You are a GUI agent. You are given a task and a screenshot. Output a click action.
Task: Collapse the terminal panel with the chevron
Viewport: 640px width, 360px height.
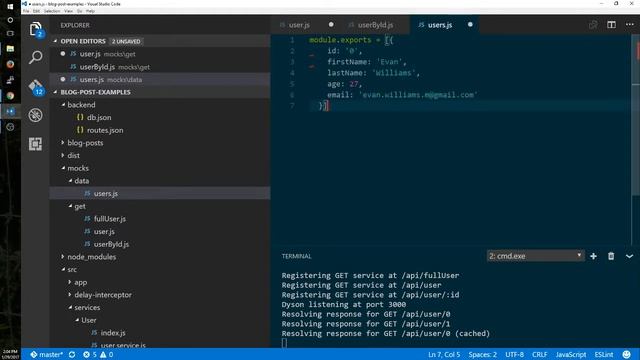click(629, 256)
